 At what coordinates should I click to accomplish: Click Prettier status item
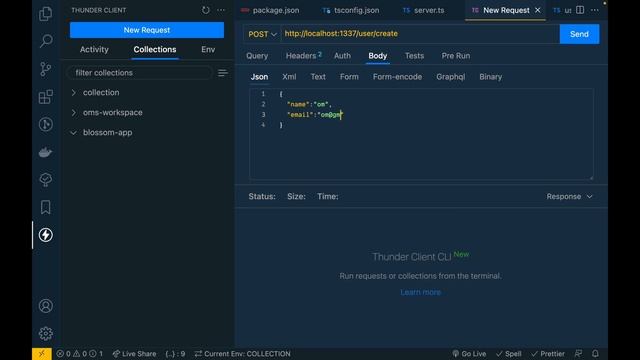point(548,354)
